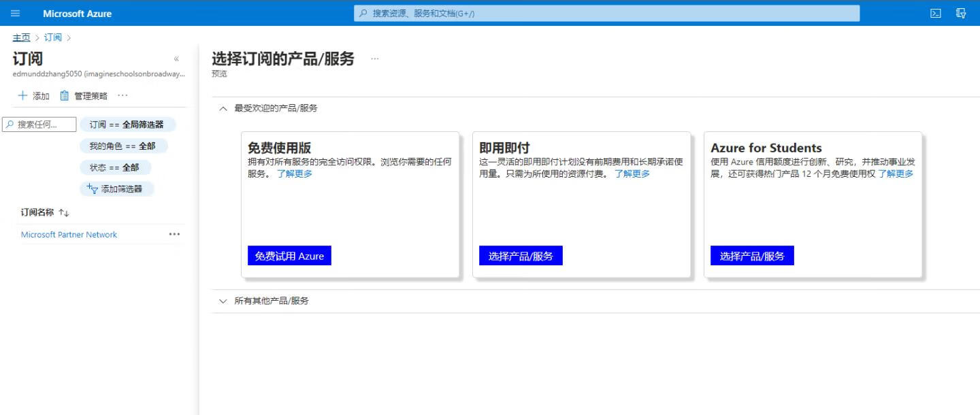Open the hamburger portal menu
The width and height of the screenshot is (980, 415).
(x=16, y=13)
